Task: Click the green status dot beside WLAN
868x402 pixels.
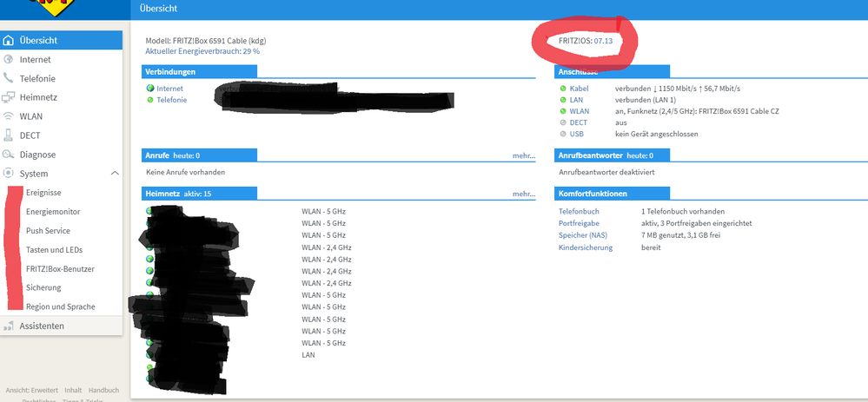Action: 564,111
